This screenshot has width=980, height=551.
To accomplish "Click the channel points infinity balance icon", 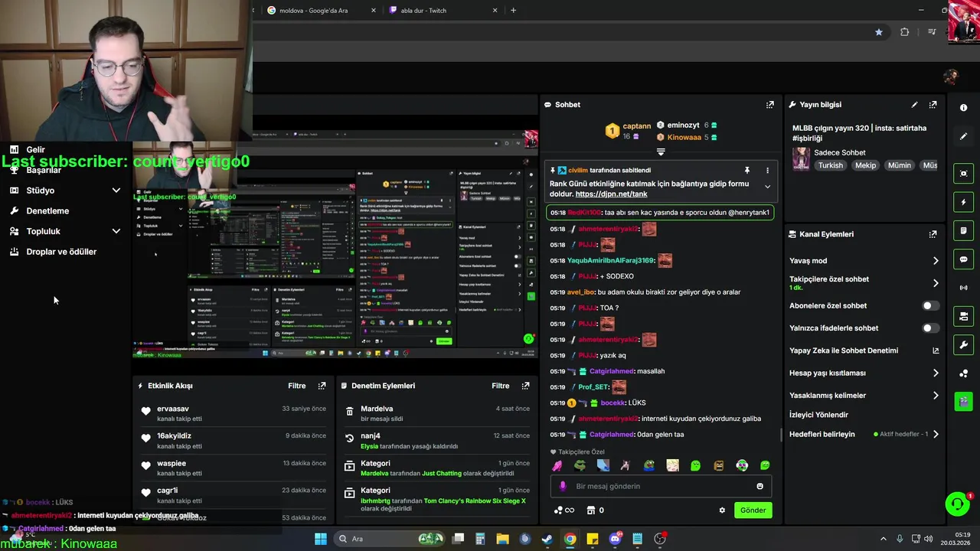I will [x=563, y=510].
